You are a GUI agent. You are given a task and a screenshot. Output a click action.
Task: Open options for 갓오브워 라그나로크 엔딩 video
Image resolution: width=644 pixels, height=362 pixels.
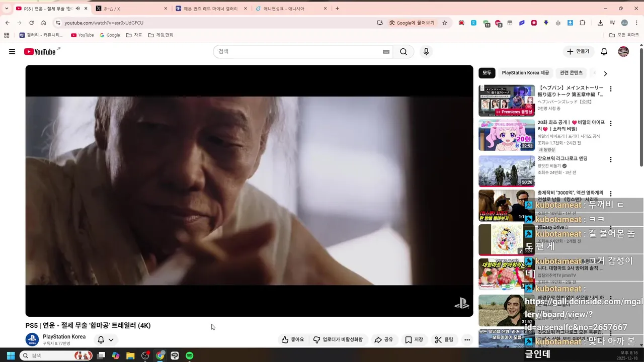point(611,159)
